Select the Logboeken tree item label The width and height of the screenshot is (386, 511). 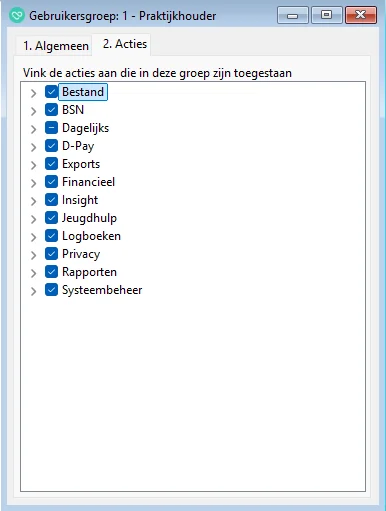(x=91, y=236)
